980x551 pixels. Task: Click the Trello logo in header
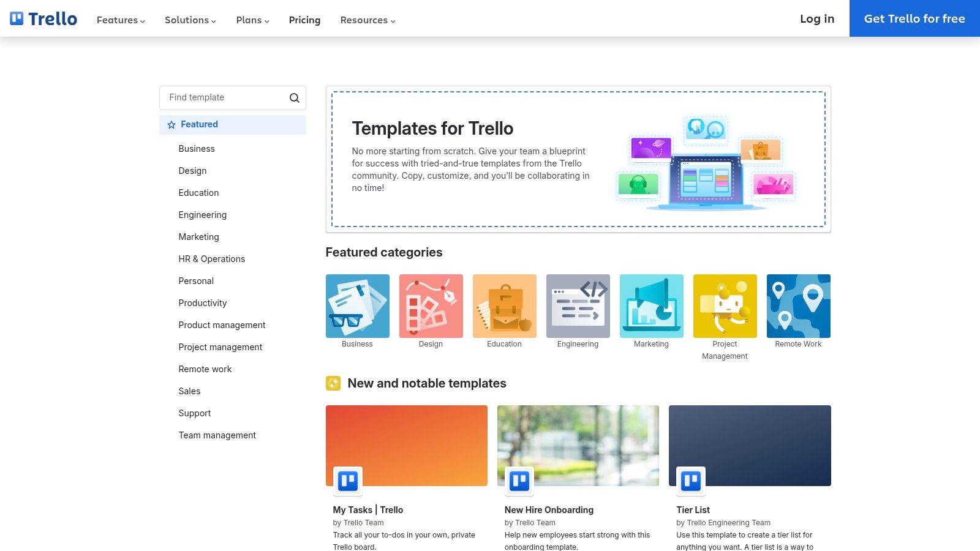tap(43, 18)
